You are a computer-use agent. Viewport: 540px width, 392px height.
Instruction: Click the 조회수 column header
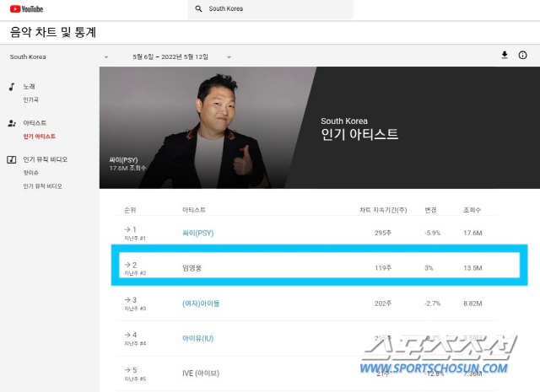472,210
